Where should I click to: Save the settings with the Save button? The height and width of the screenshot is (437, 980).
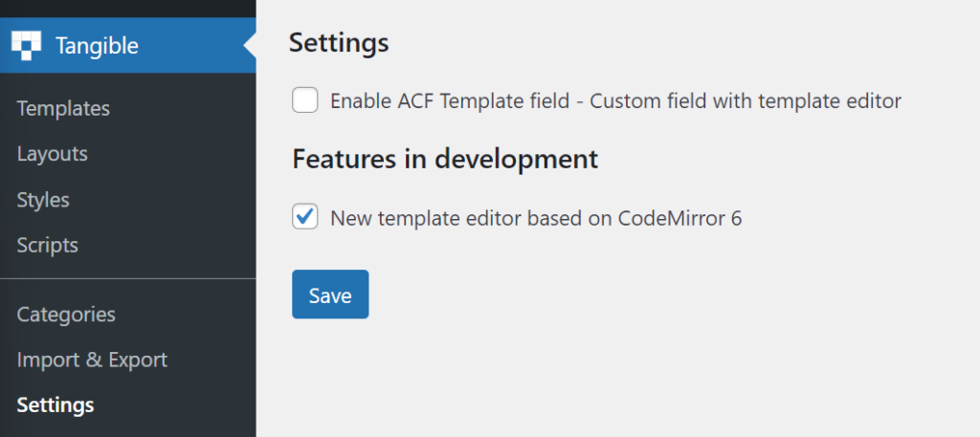330,294
